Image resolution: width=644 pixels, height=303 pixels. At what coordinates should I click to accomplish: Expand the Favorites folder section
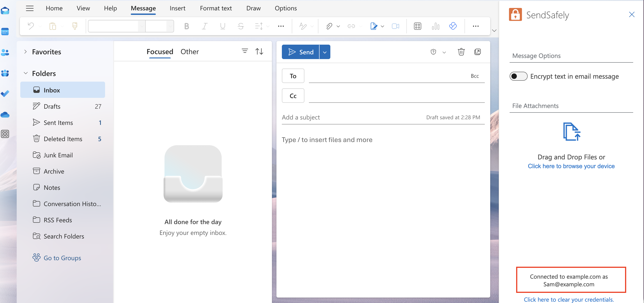[25, 51]
